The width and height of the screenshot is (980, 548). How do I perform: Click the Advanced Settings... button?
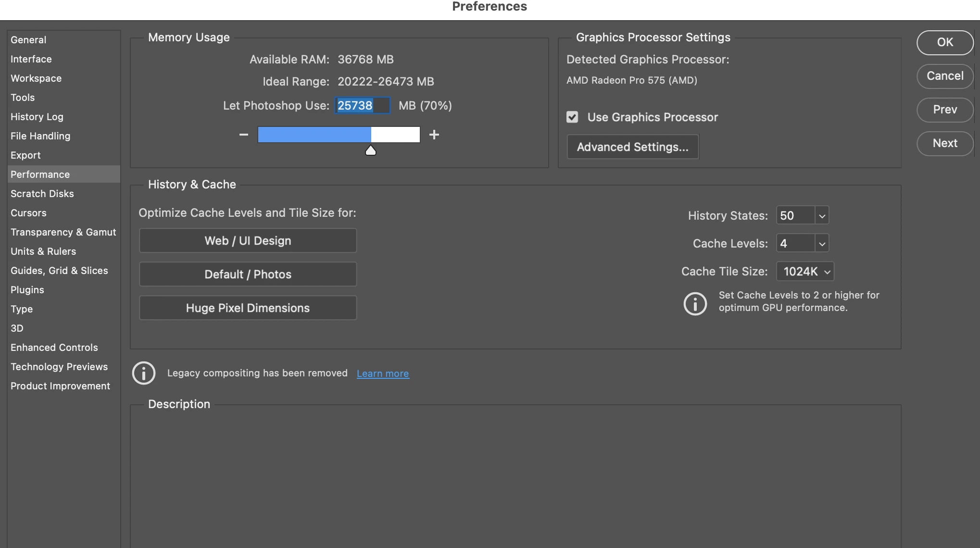click(632, 147)
